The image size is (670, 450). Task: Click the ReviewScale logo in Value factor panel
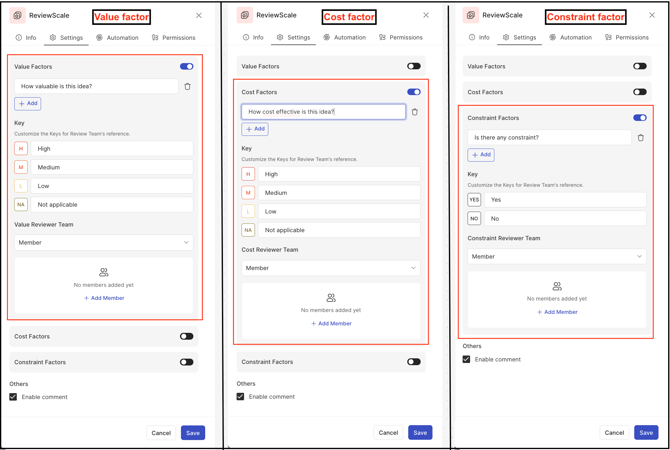[18, 16]
